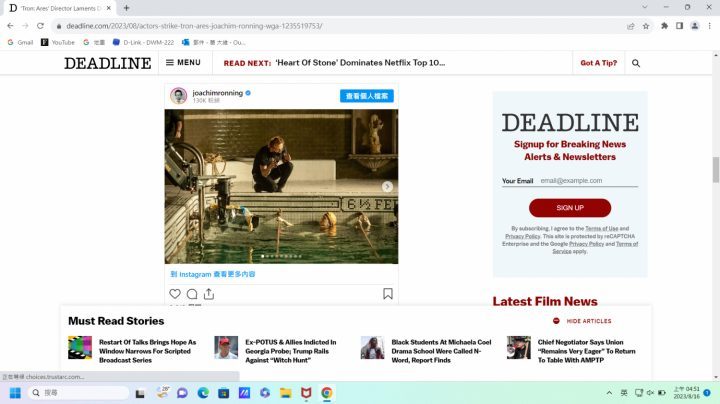Share the Instagram post via share icon

(209, 294)
